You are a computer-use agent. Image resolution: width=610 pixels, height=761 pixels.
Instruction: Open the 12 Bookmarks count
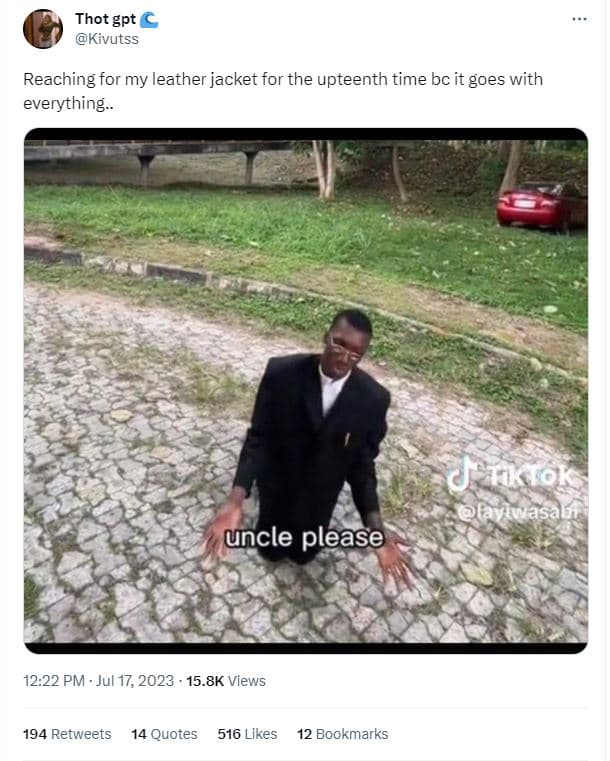[x=342, y=734]
